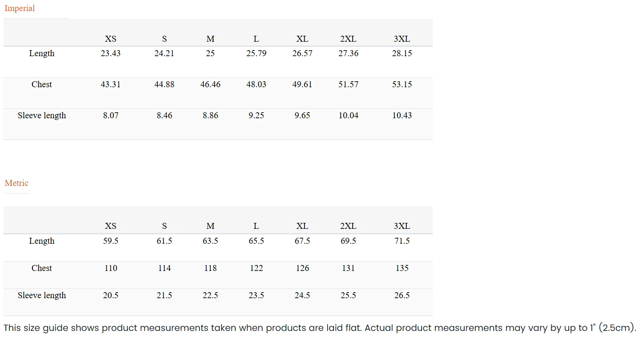This screenshot has width=644, height=339.
Task: Select the Sleeve length label in Metric table
Action: pos(42,296)
